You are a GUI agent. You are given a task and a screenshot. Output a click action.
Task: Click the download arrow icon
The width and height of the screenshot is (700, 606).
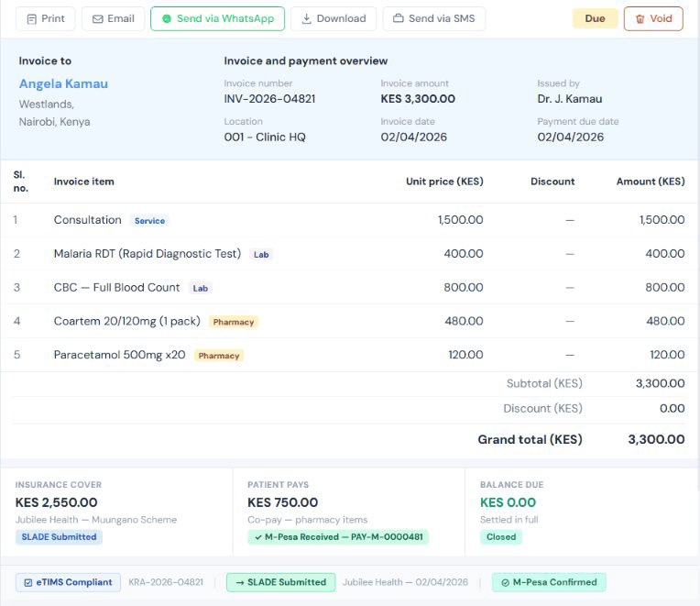(306, 18)
